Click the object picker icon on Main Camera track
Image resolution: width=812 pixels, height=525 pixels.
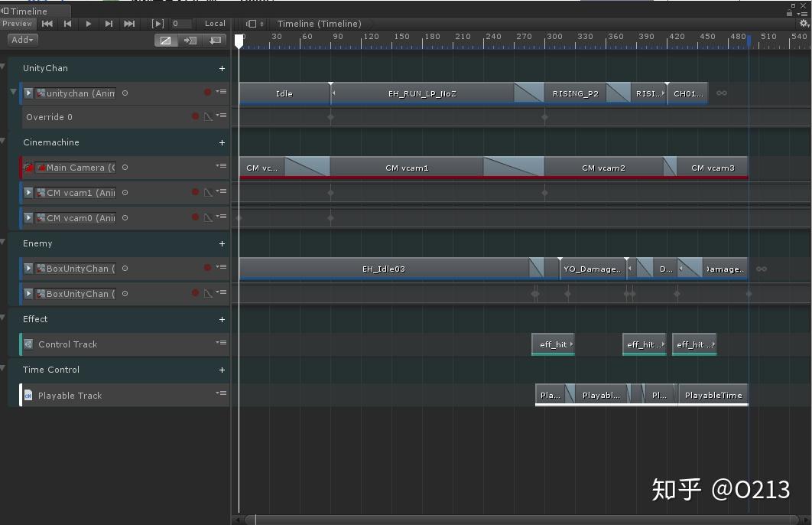(x=125, y=167)
